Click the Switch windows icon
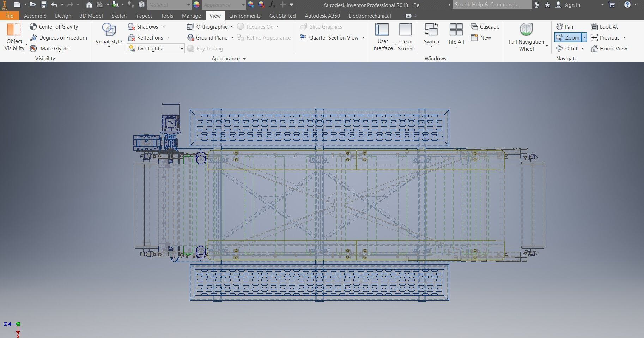 click(431, 29)
